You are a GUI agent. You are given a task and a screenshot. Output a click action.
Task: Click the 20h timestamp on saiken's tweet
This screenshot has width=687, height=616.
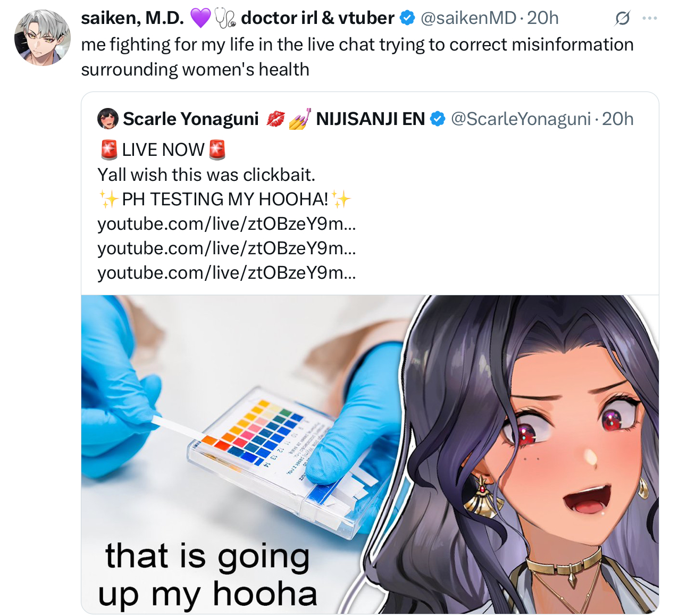(543, 18)
